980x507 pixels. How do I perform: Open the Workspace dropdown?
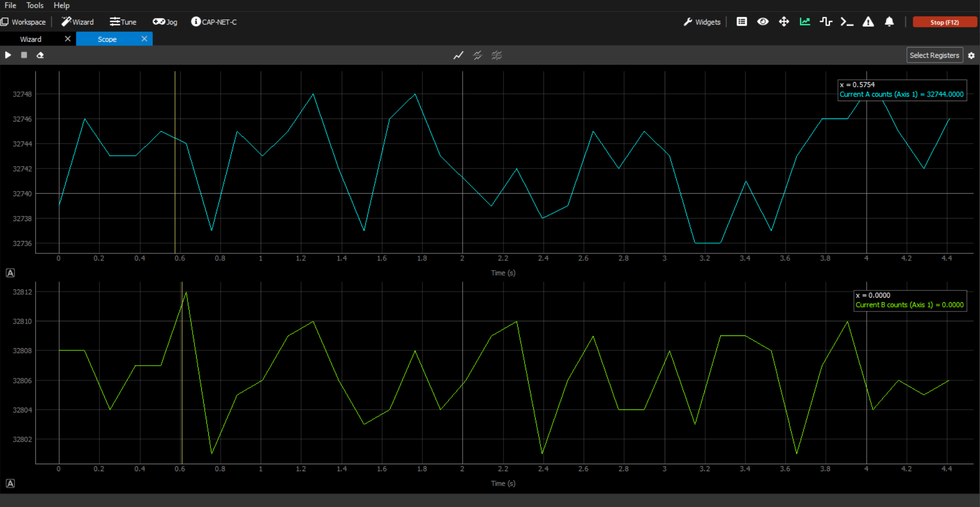click(x=23, y=22)
